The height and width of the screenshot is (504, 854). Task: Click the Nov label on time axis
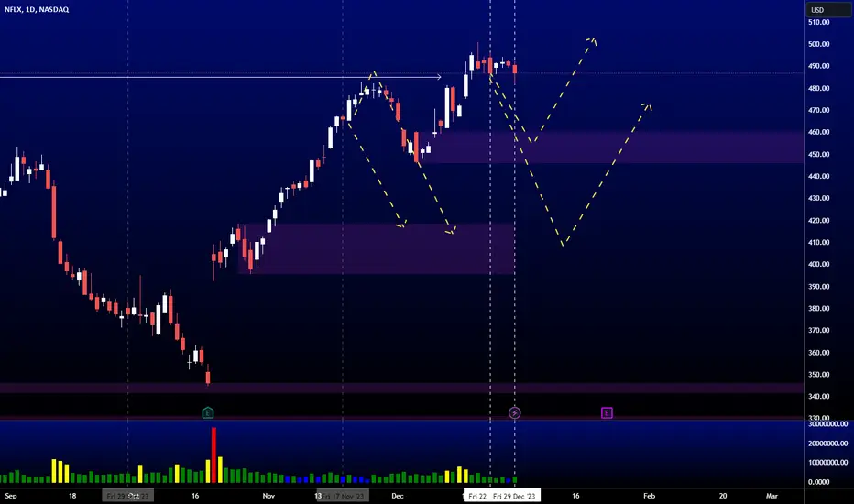click(x=268, y=496)
